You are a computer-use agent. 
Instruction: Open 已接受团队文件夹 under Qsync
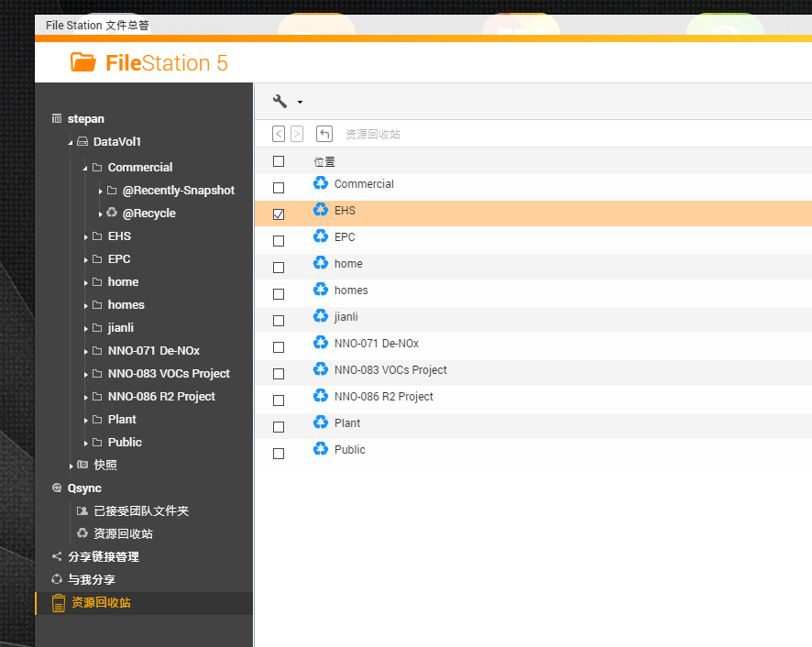pyautogui.click(x=141, y=510)
